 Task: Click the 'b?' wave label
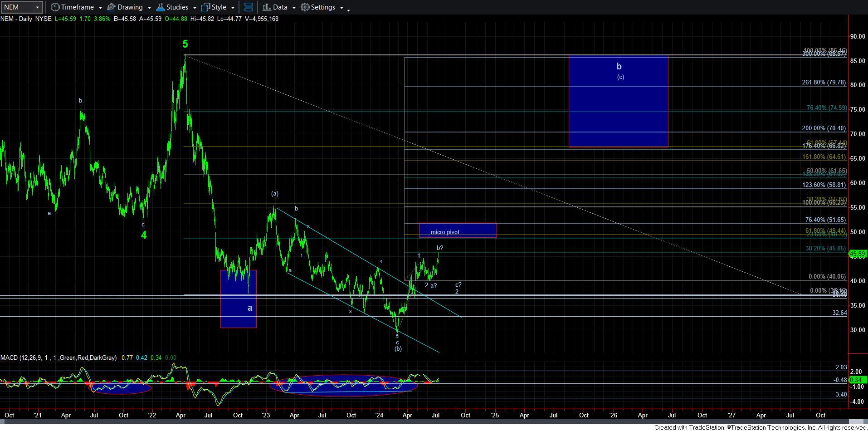440,248
